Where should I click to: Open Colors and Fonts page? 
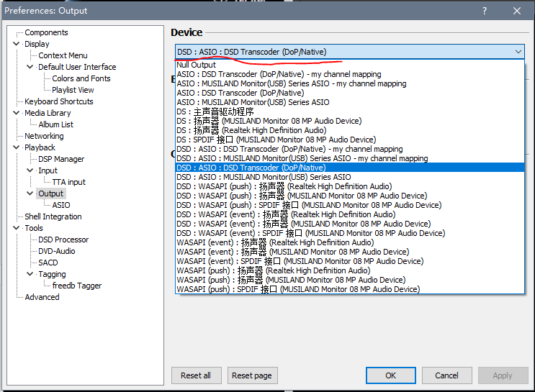[81, 78]
